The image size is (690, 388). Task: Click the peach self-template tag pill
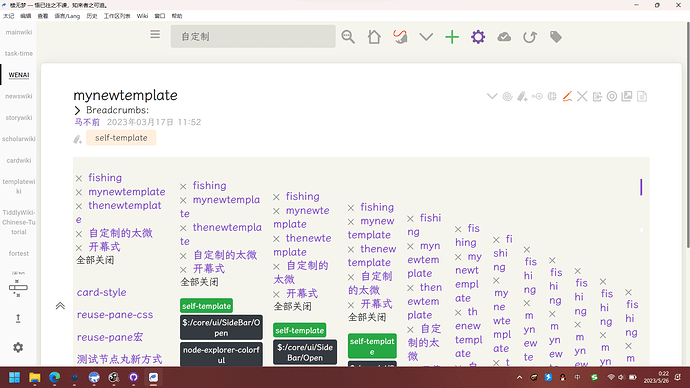coord(121,138)
